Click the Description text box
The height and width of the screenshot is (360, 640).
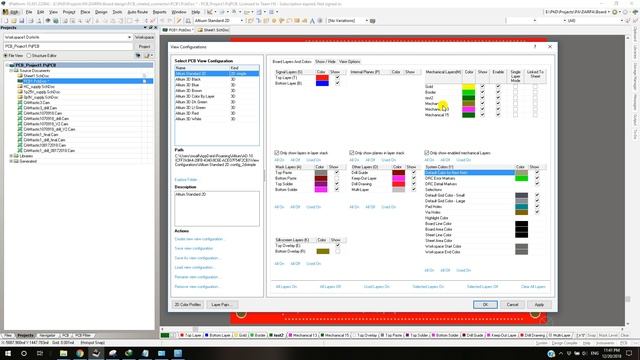click(x=217, y=209)
